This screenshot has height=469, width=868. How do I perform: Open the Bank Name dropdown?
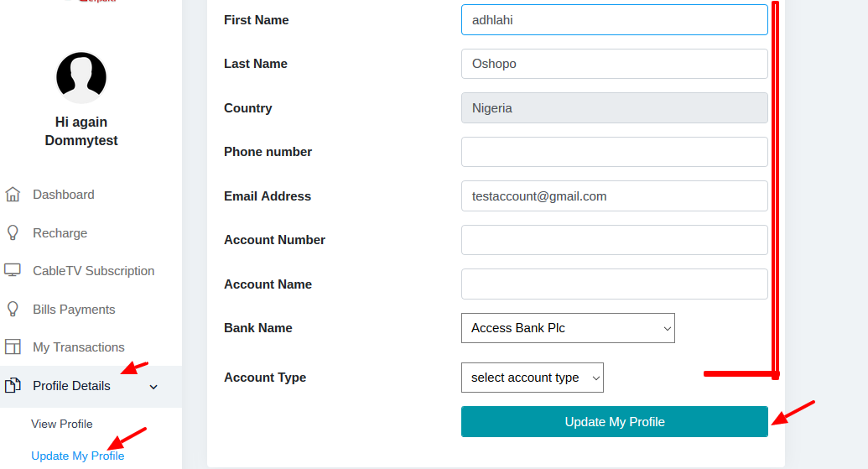[x=568, y=328]
